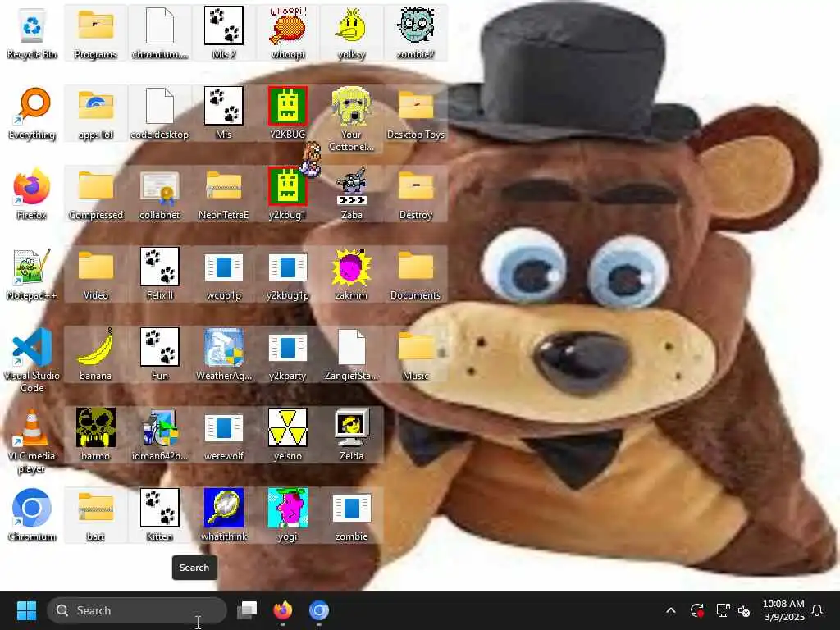Select the y2kbug1 icon

click(x=288, y=193)
